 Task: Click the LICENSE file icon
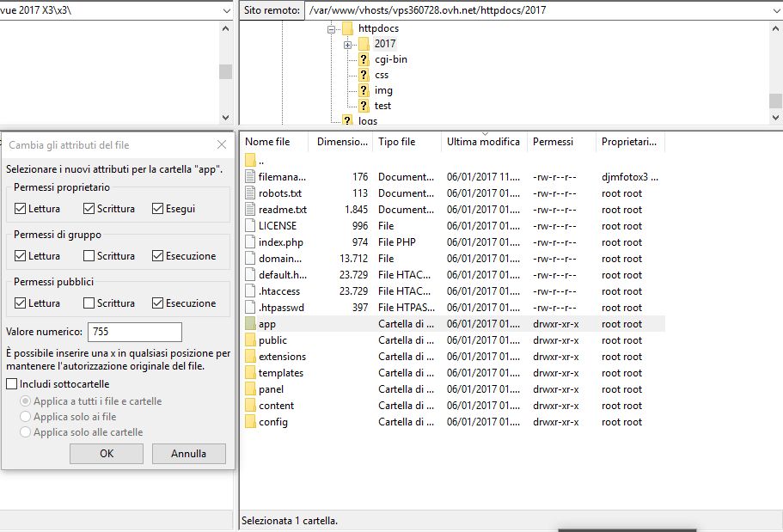(x=250, y=226)
